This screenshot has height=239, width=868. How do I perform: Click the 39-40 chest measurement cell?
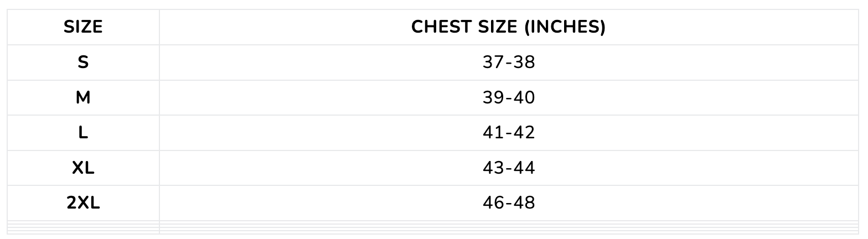(x=508, y=98)
